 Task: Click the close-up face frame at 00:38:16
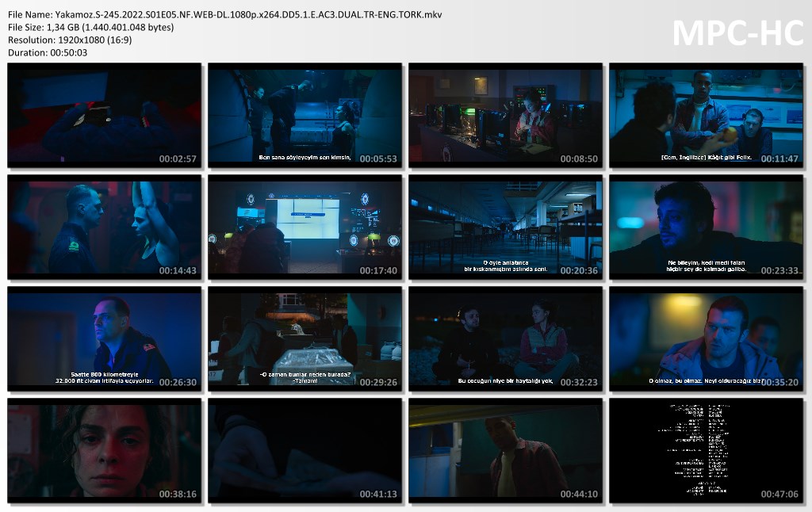click(105, 450)
